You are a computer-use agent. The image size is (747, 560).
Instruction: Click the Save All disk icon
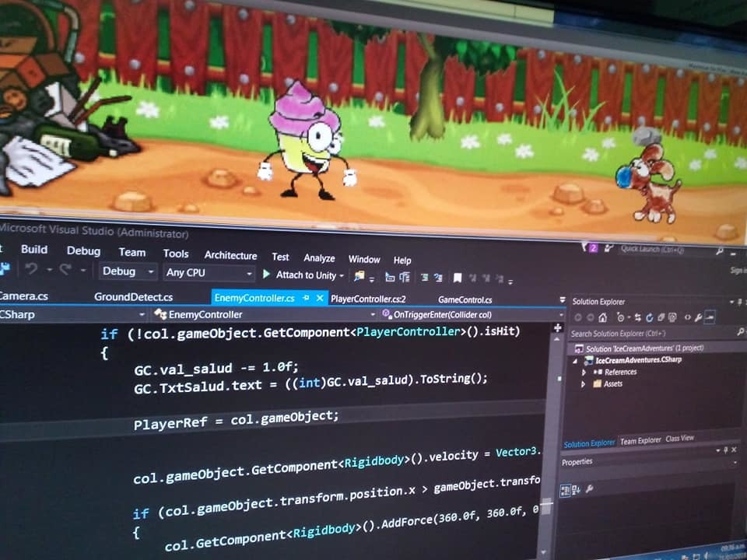tap(5, 268)
